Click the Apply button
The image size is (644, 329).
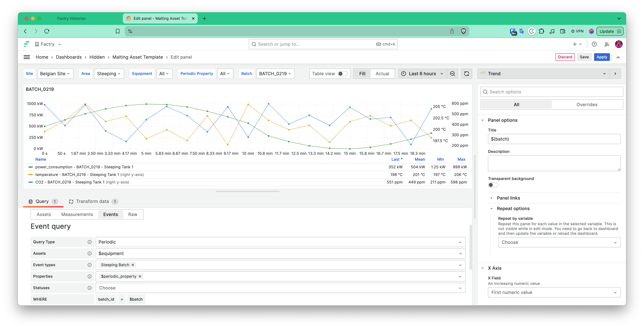[x=602, y=57]
